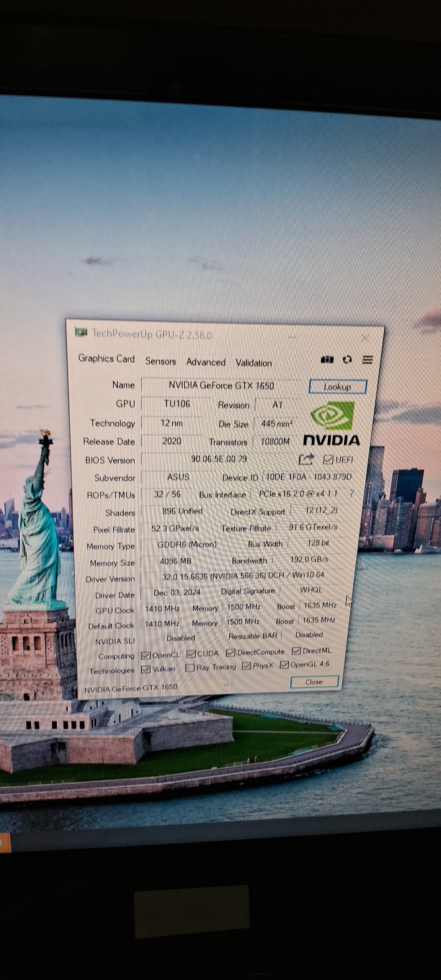The image size is (441, 980).
Task: Toggle the CUDA checkbox
Action: 191,654
